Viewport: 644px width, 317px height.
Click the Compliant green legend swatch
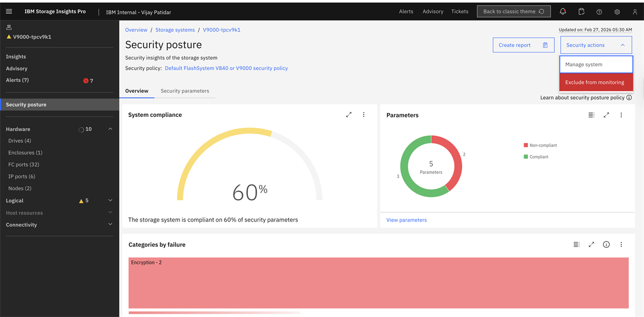[x=526, y=157]
